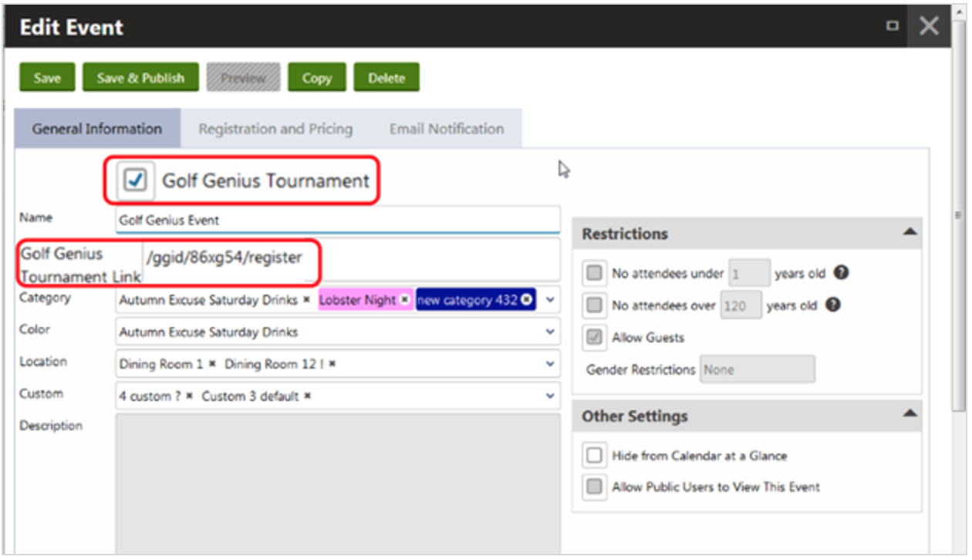Remove Dining Room 12 ! location tag
The image size is (972, 560).
pyautogui.click(x=332, y=364)
